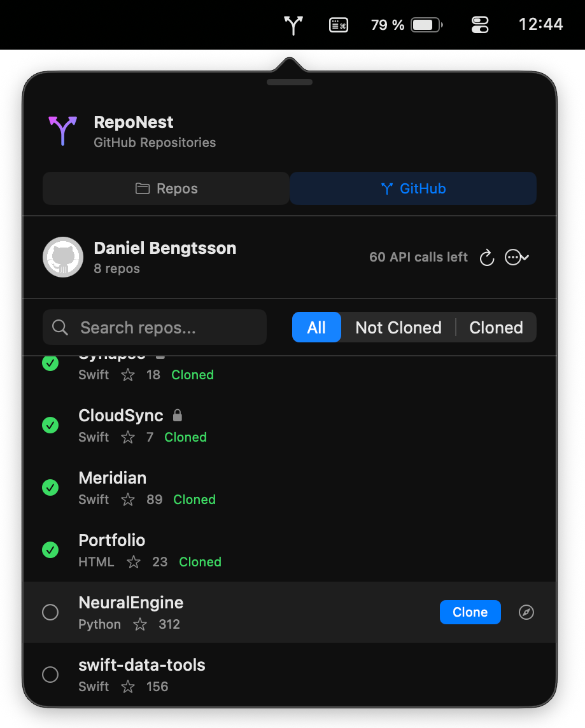Refresh the GitHub repository list
The height and width of the screenshot is (728, 585).
point(487,257)
